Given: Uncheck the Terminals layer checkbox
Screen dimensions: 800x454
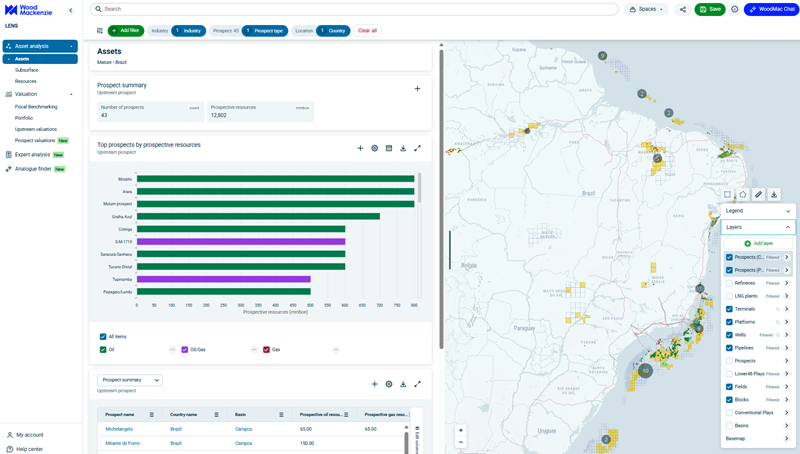Looking at the screenshot, I should click(729, 309).
